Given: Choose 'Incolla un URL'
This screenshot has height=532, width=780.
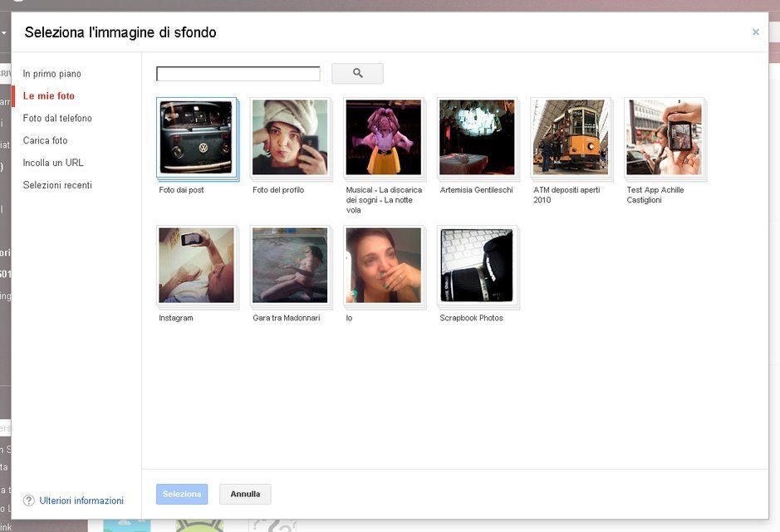Looking at the screenshot, I should click(x=53, y=163).
